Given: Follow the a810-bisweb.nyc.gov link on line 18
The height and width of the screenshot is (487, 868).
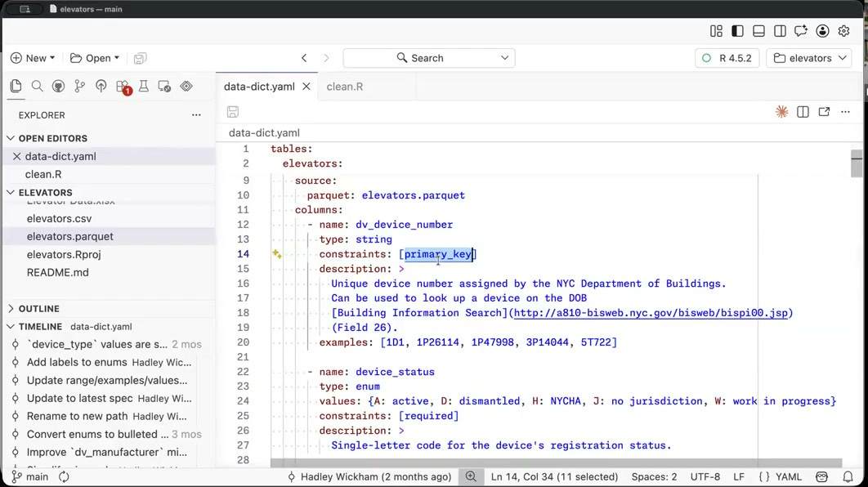Looking at the screenshot, I should point(651,313).
